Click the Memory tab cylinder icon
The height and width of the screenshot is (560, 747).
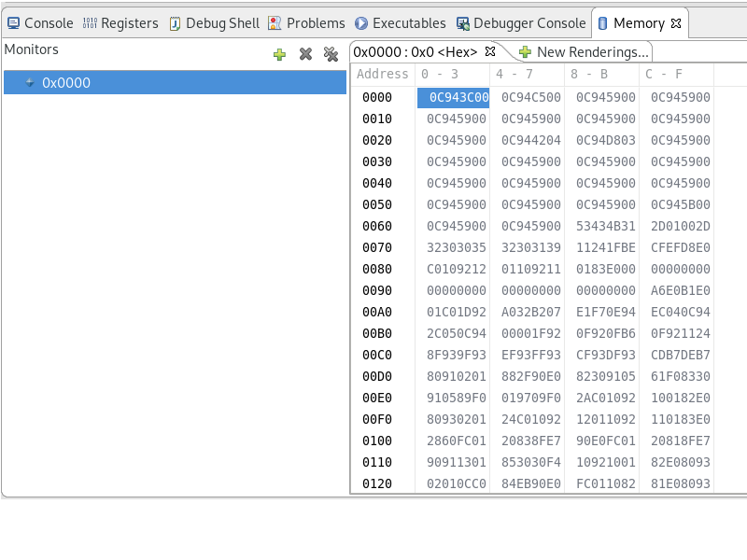[x=602, y=23]
